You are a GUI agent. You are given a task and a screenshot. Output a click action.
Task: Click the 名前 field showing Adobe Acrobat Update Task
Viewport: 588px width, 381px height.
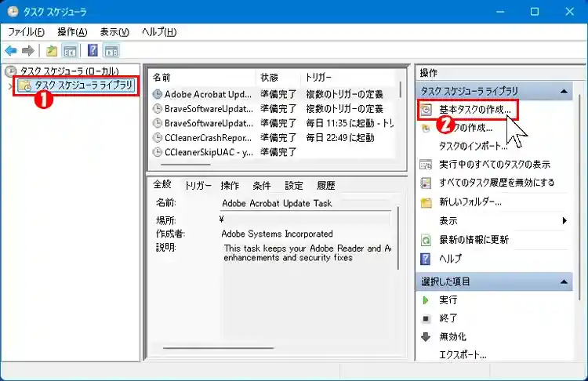[x=307, y=203]
